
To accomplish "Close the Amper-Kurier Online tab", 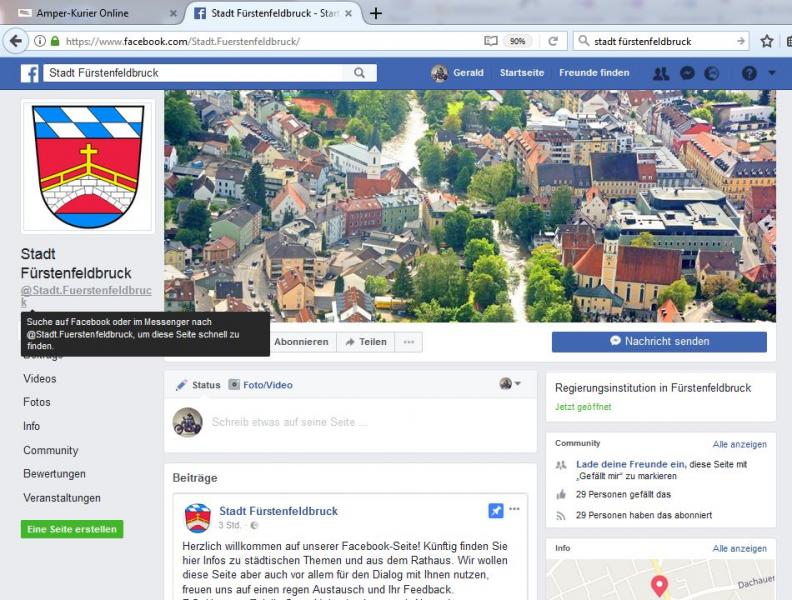I will pos(173,14).
